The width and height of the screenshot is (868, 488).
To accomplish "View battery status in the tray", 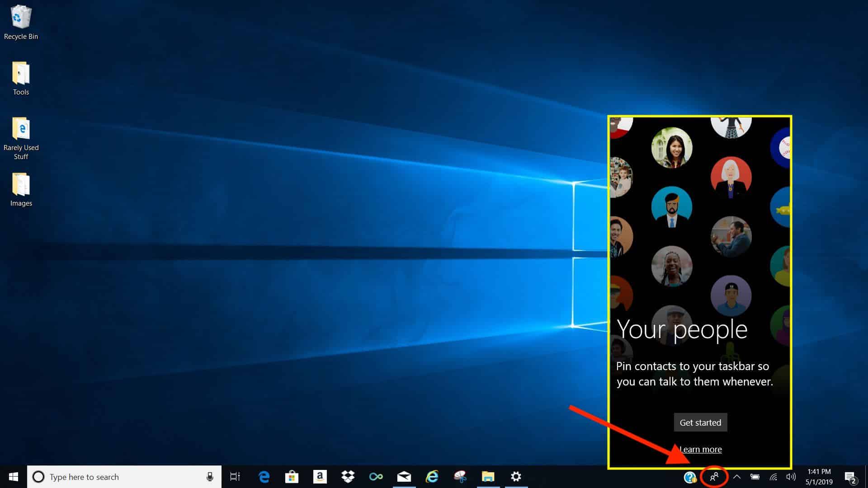I will click(x=755, y=477).
